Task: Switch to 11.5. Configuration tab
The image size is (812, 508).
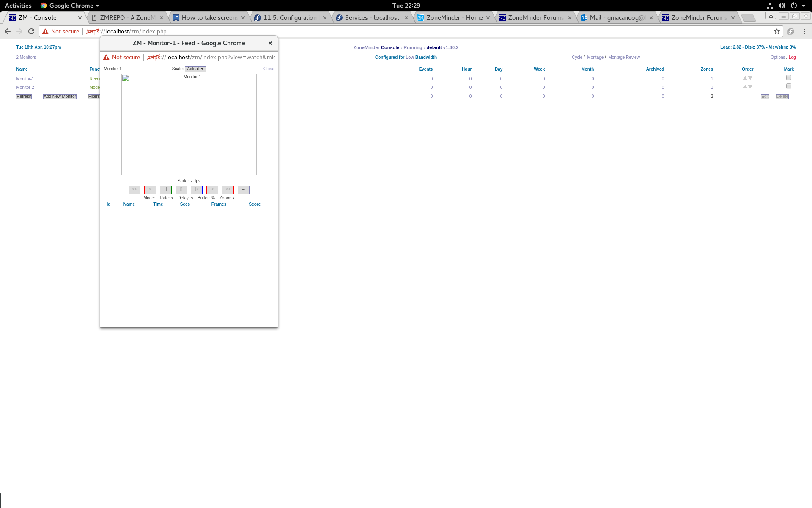Action: (290, 18)
